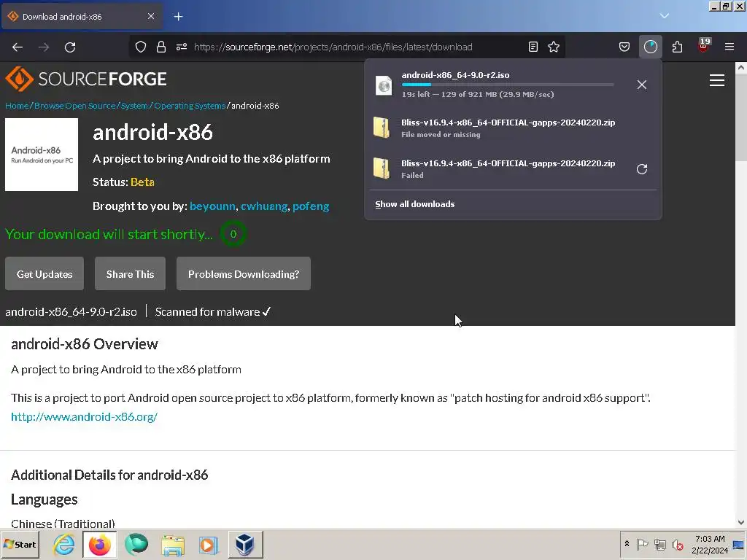This screenshot has height=560, width=747.
Task: Show hidden system tray icons
Action: click(x=627, y=544)
